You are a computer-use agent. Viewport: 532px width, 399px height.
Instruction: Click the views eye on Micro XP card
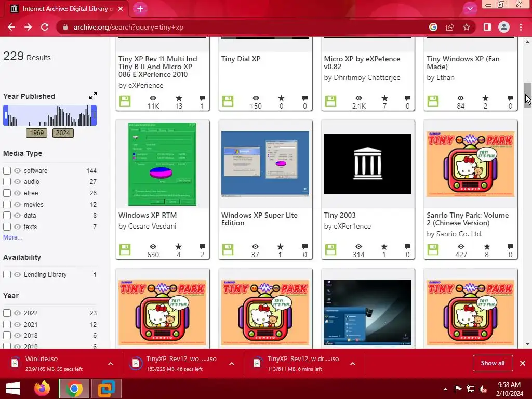358,98
